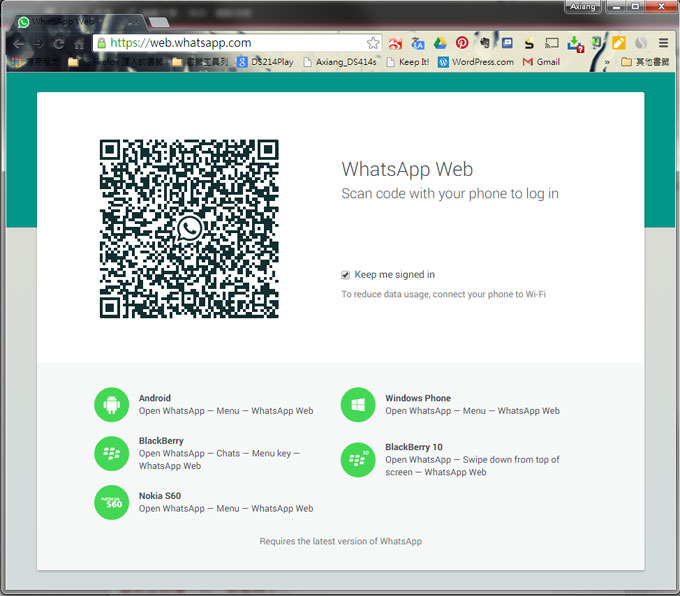Bookmark this page with the star icon
This screenshot has width=680, height=596.
pos(373,43)
